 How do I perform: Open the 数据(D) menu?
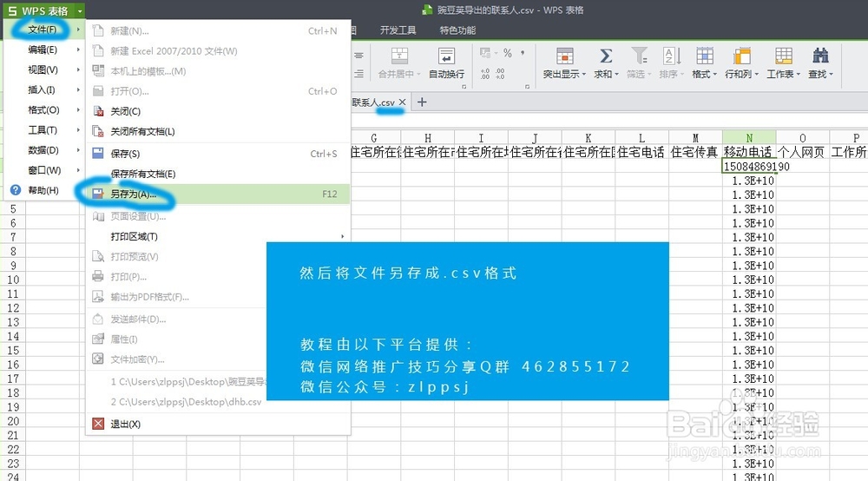pos(43,150)
